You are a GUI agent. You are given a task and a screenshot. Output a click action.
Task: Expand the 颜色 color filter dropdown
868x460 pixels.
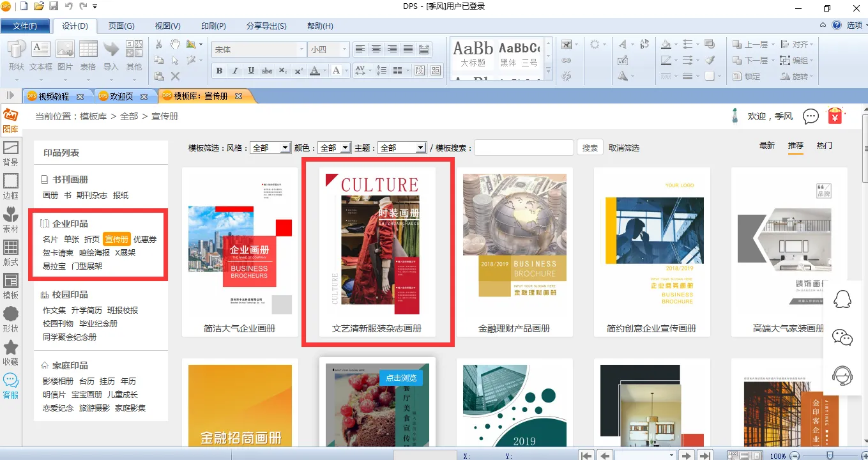coord(334,148)
